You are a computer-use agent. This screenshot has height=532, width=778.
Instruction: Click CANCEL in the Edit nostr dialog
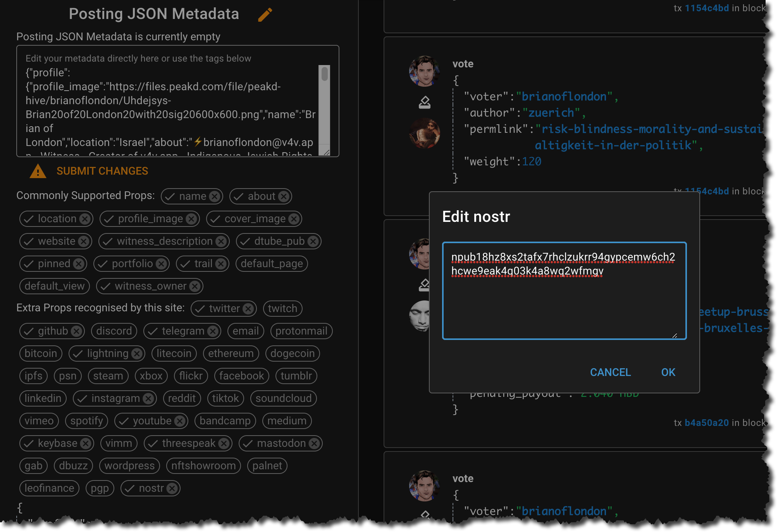coord(610,372)
